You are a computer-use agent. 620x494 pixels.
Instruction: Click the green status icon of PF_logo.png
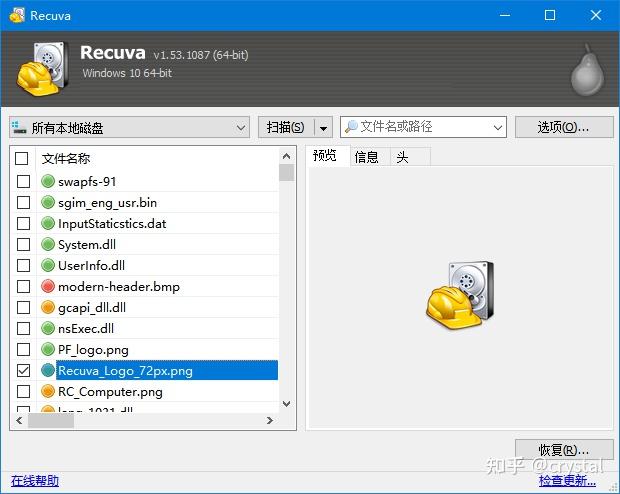(48, 349)
